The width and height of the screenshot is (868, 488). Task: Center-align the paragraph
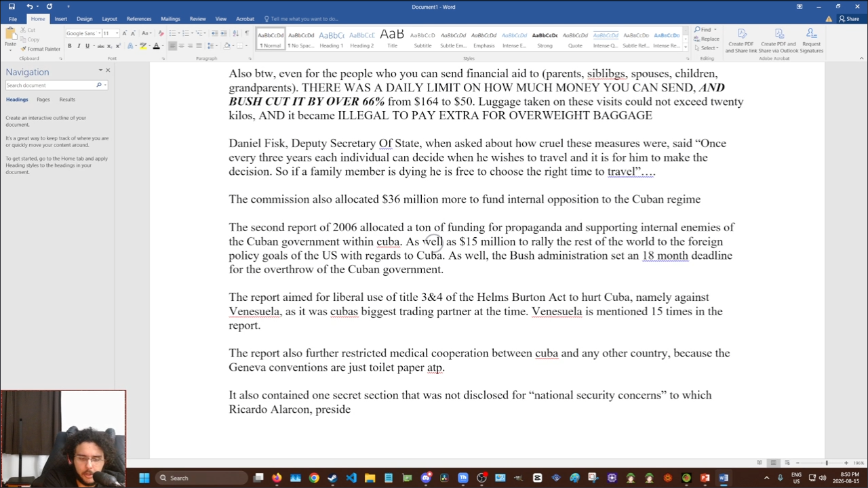[x=181, y=46]
